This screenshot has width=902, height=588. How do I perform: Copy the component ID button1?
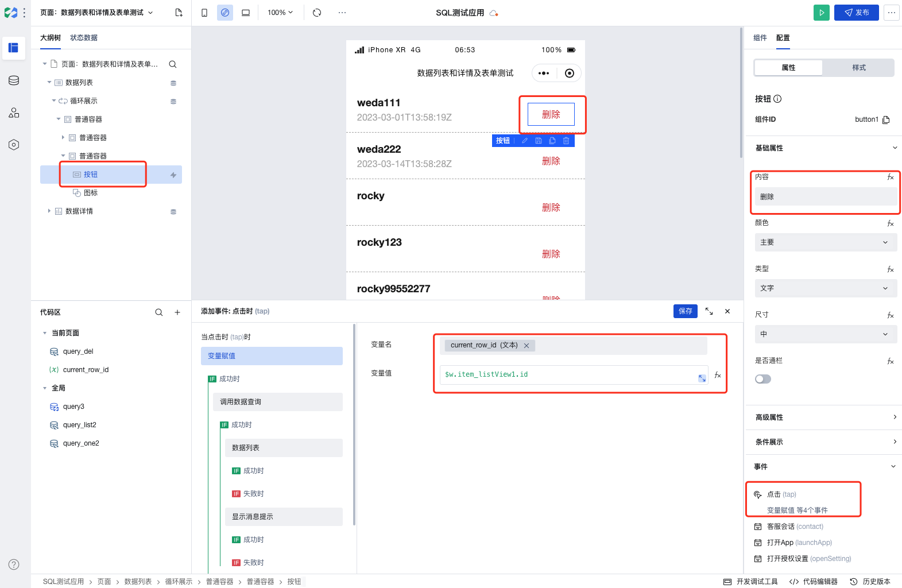(886, 120)
